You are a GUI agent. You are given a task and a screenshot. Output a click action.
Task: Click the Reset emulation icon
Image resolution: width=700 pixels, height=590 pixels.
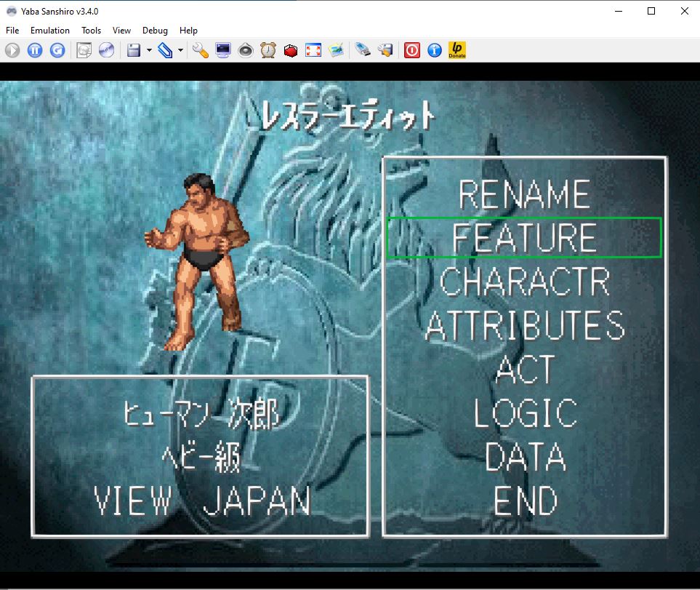57,50
